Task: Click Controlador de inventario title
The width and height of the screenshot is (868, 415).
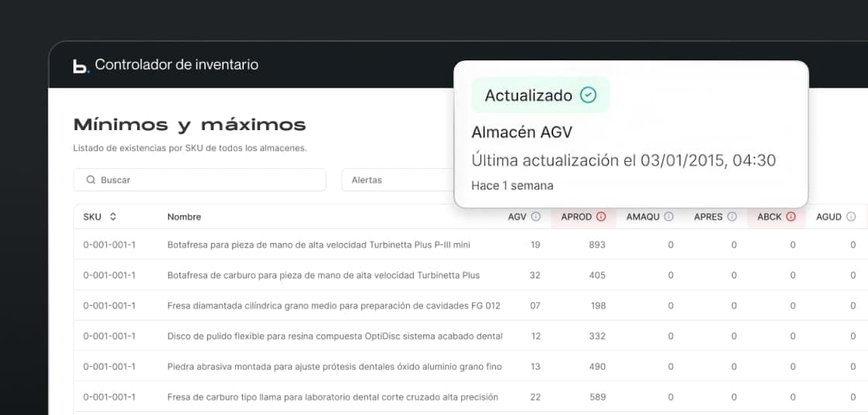Action: (176, 64)
